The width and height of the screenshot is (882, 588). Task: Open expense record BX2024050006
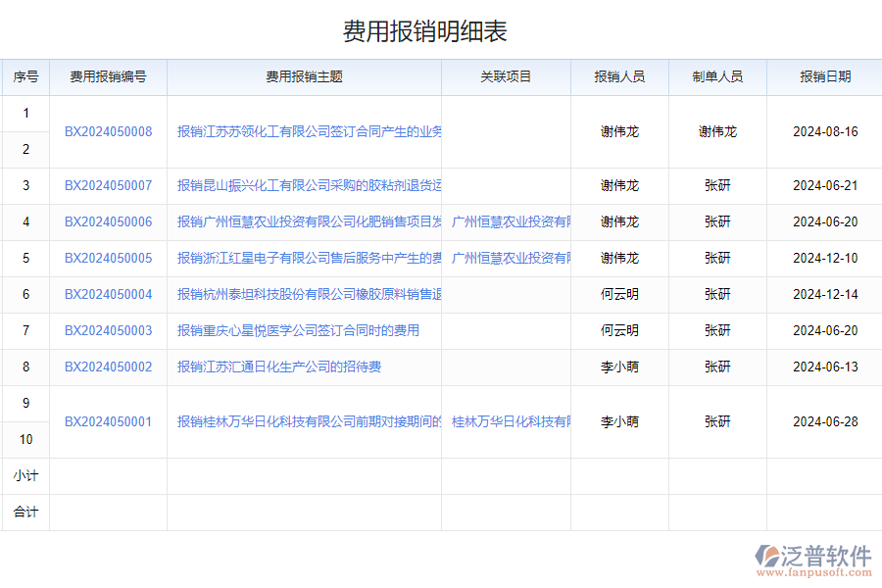tap(107, 221)
